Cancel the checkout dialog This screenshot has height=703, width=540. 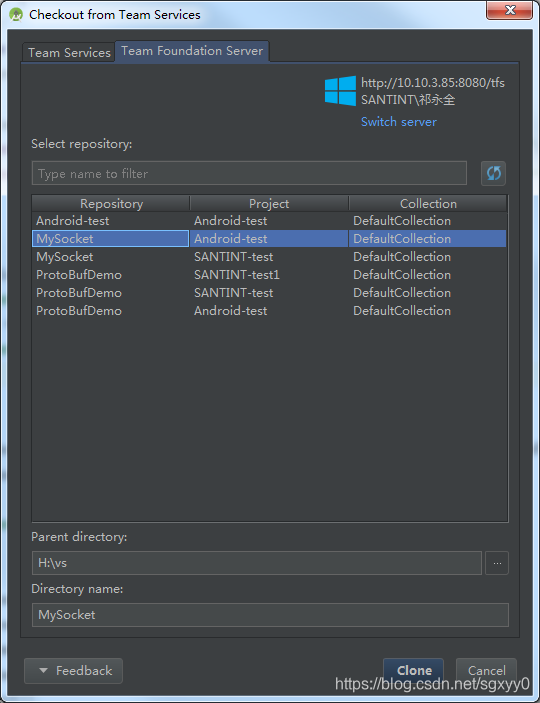click(x=486, y=671)
